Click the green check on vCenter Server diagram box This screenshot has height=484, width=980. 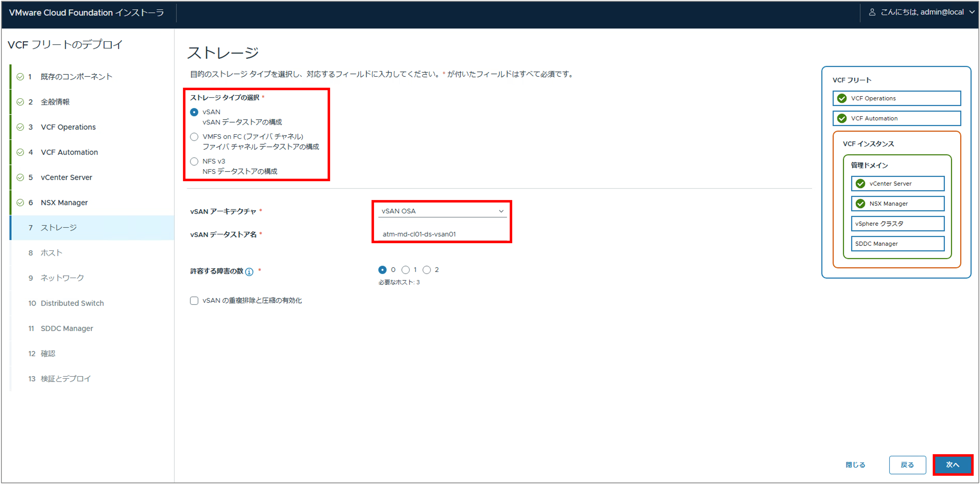tap(860, 184)
